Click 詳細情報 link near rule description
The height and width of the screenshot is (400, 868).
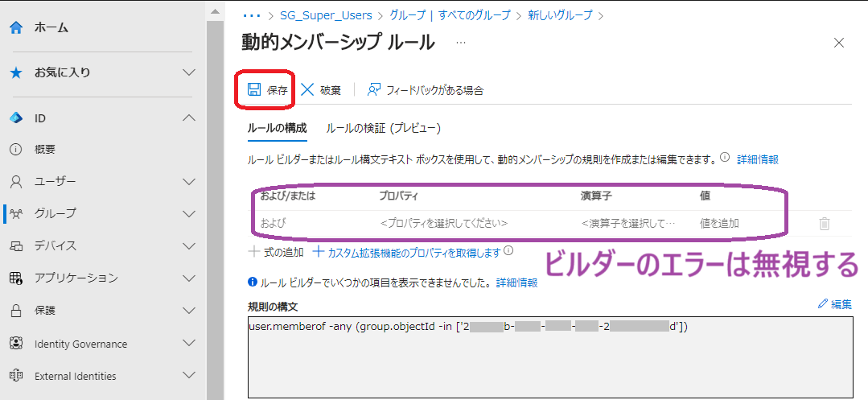point(758,159)
